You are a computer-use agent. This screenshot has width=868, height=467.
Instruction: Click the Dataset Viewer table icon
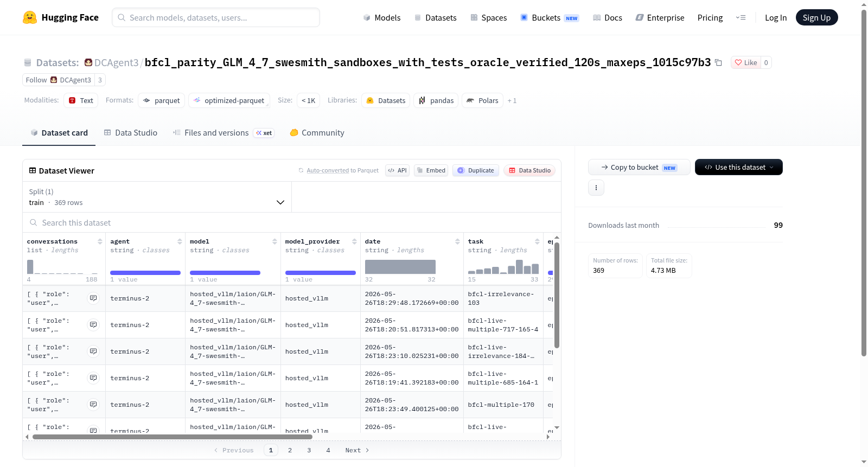click(x=33, y=170)
